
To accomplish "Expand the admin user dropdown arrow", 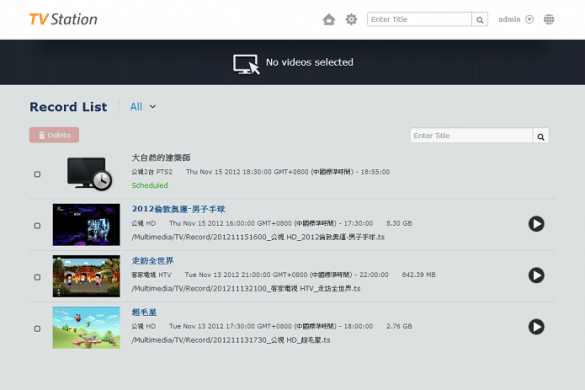I will point(529,19).
